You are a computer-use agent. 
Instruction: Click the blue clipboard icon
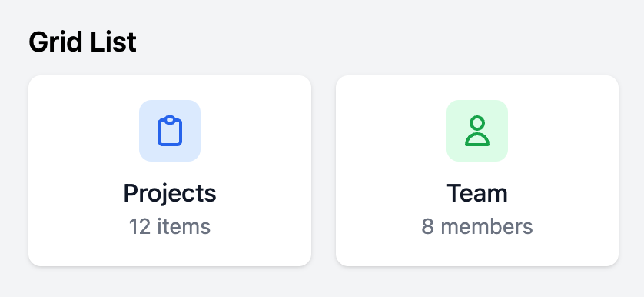(170, 131)
